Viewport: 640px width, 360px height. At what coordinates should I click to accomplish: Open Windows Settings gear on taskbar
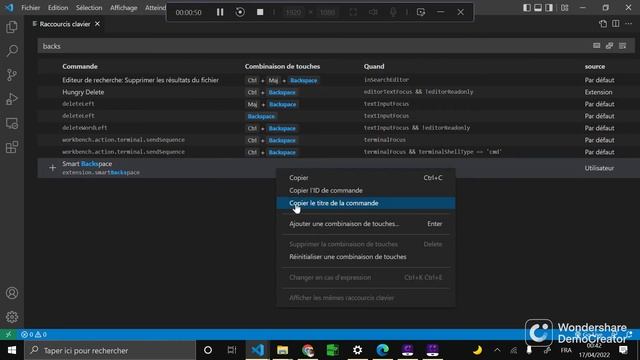358,350
